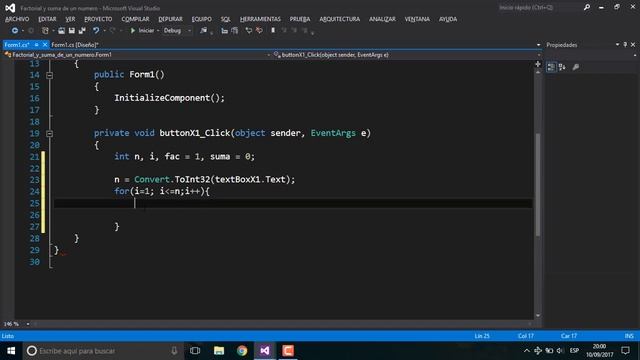Open the COMPILAR menu
The height and width of the screenshot is (360, 640).
[135, 19]
